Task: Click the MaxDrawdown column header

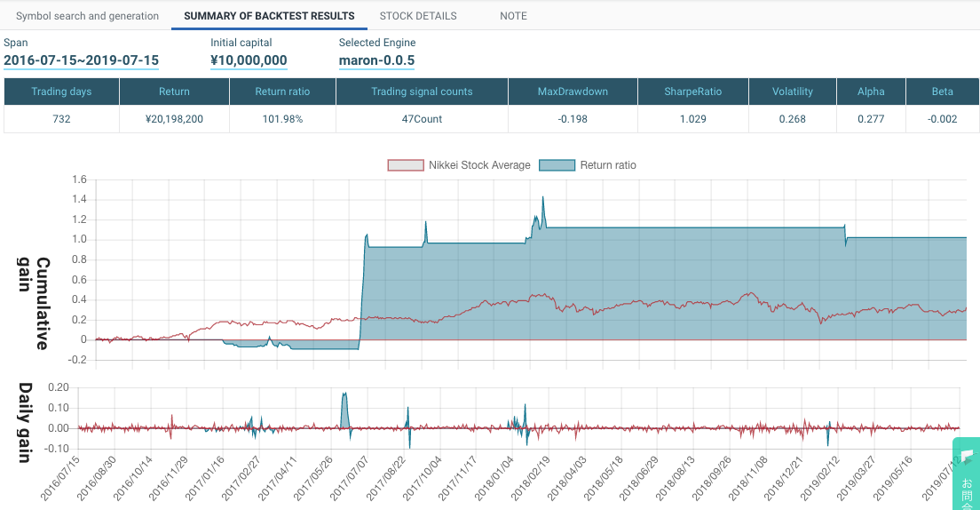Action: pos(573,92)
